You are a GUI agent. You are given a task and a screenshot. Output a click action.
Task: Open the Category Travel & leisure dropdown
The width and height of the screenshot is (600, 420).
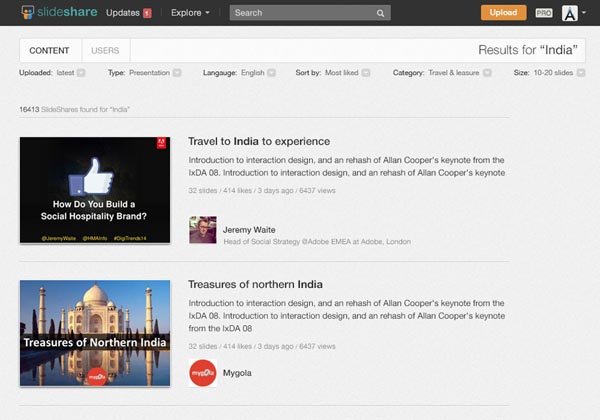(x=485, y=72)
